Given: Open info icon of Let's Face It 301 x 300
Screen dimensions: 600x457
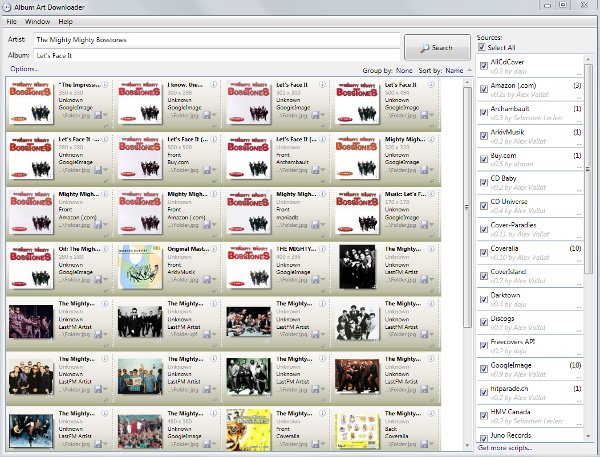Looking at the screenshot, I should point(323,85).
